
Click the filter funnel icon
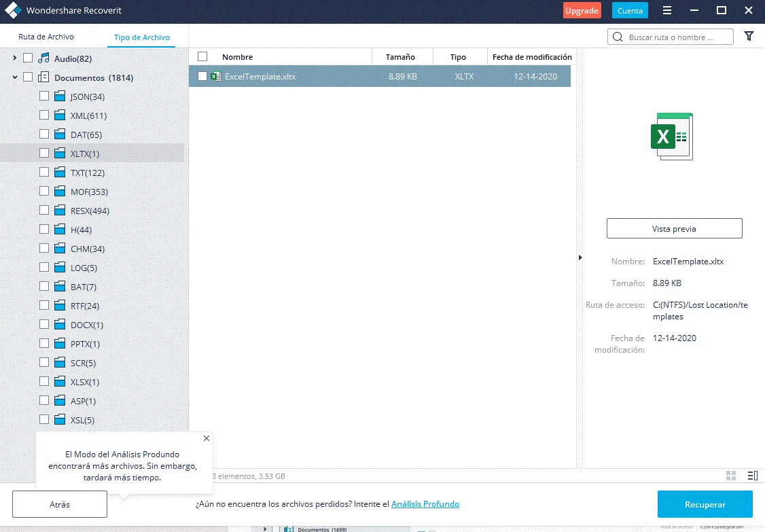(x=749, y=36)
